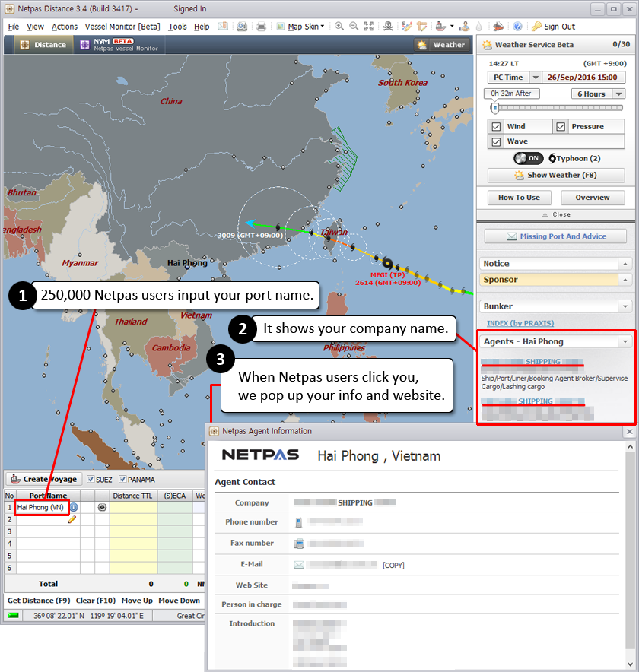The height and width of the screenshot is (672, 639).
Task: Zoom out on the map
Action: click(354, 27)
